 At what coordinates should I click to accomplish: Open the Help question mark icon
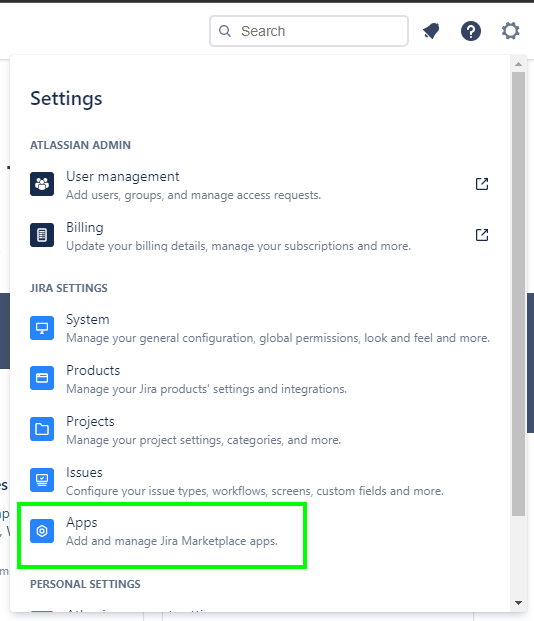click(x=471, y=31)
